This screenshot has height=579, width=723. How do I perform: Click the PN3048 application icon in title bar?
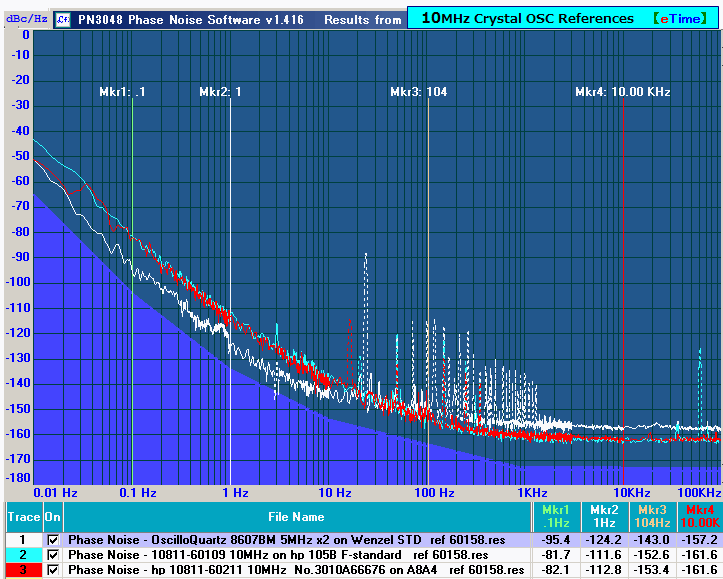63,19
